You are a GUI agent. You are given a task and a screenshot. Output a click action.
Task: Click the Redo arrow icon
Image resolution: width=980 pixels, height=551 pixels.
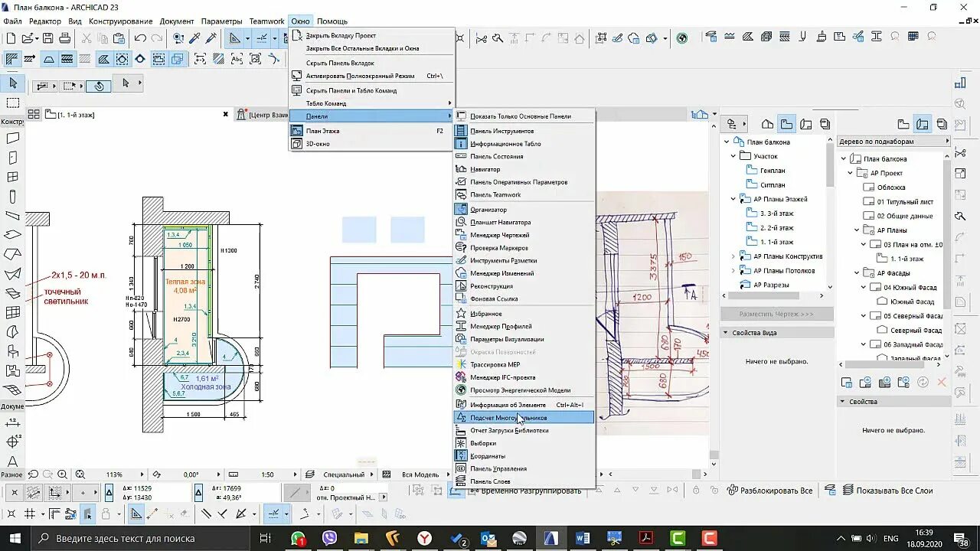(x=157, y=38)
